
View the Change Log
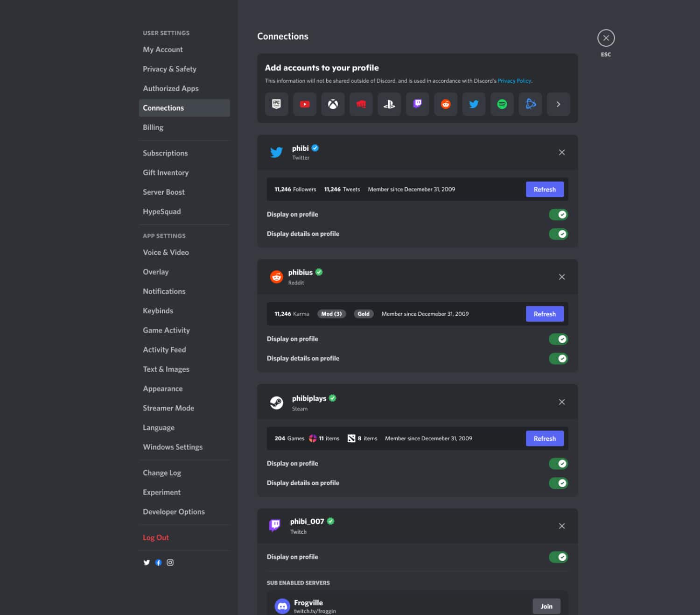pos(184,473)
